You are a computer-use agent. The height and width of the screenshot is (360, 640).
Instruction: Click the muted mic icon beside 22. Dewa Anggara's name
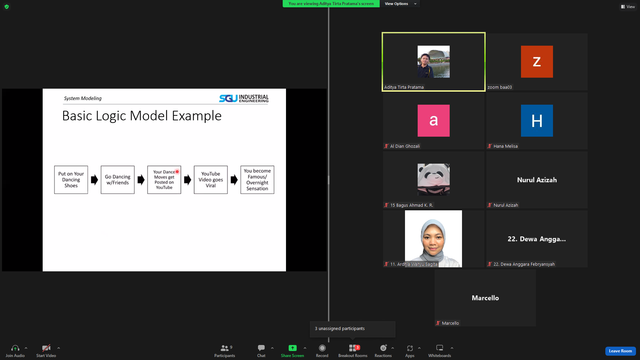point(490,264)
